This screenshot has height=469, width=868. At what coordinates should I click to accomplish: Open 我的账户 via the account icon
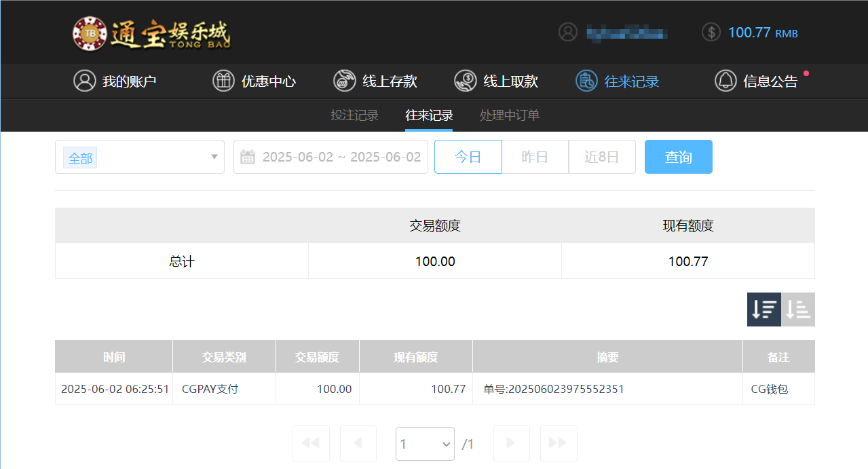(x=84, y=81)
